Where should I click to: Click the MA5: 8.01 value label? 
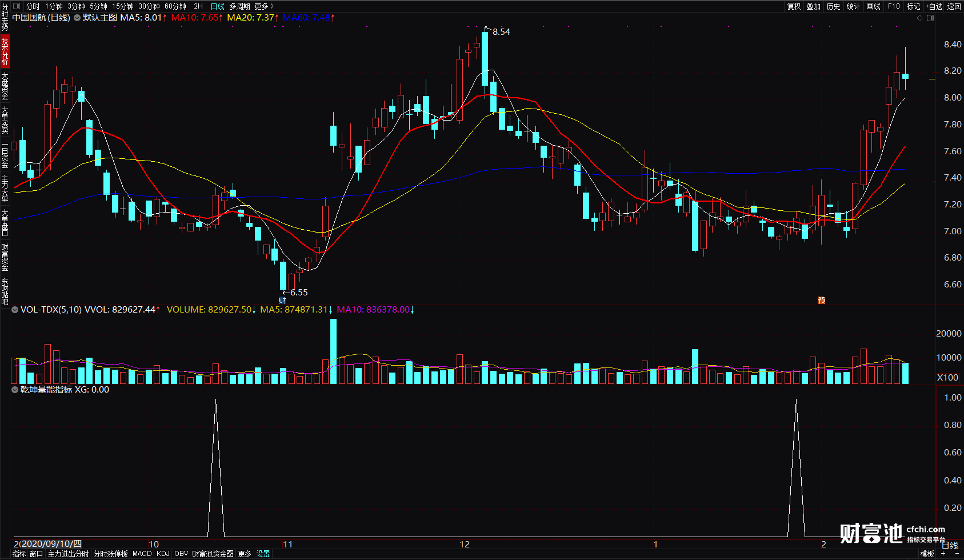coord(143,18)
